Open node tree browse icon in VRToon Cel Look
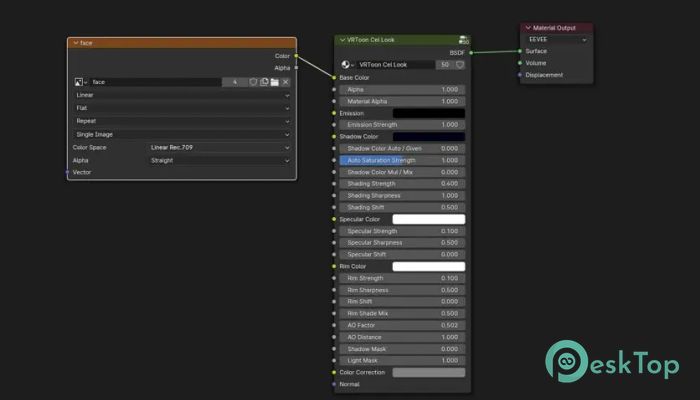 tap(347, 65)
